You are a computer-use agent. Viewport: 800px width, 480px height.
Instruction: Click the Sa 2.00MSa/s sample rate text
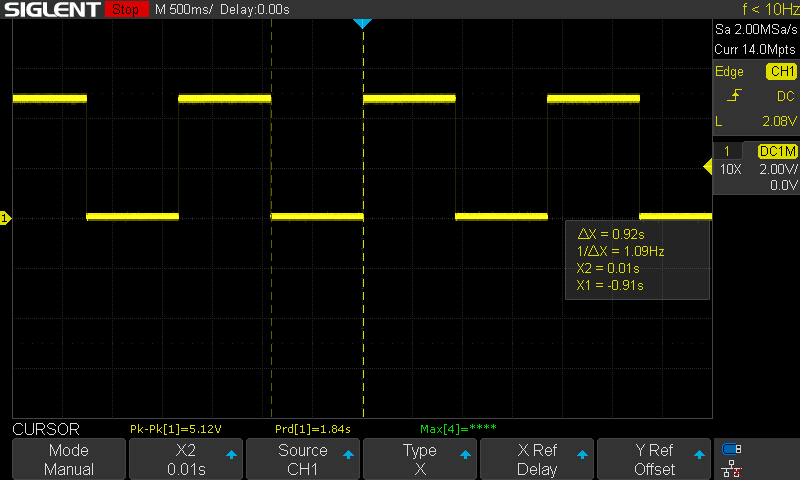pos(756,30)
